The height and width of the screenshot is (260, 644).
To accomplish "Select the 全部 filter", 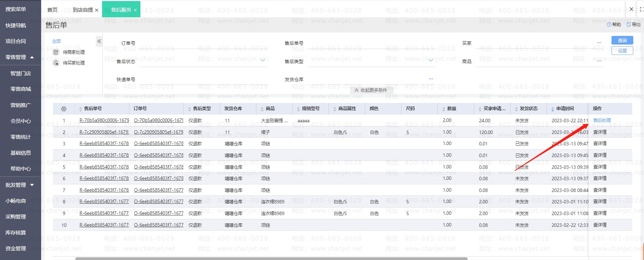I will pos(56,41).
